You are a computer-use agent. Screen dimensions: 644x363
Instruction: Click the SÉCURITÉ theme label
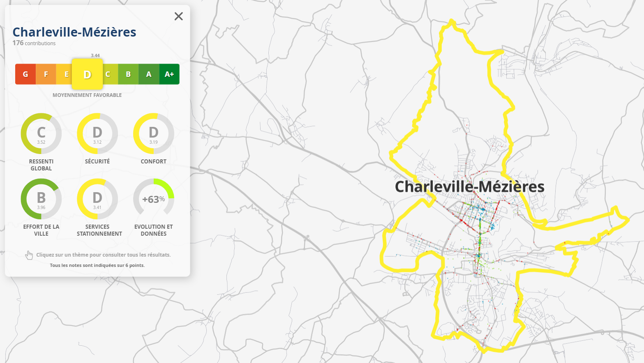(x=97, y=161)
